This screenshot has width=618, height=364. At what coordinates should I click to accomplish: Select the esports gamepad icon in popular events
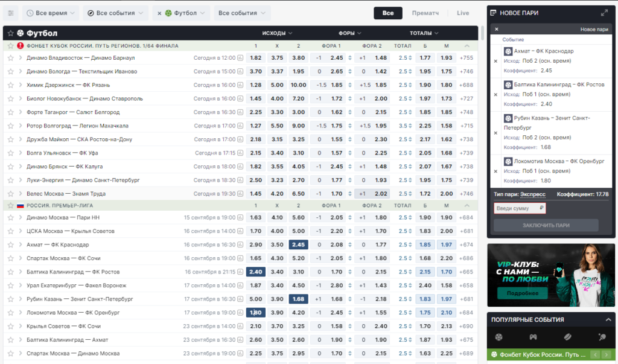click(x=533, y=337)
